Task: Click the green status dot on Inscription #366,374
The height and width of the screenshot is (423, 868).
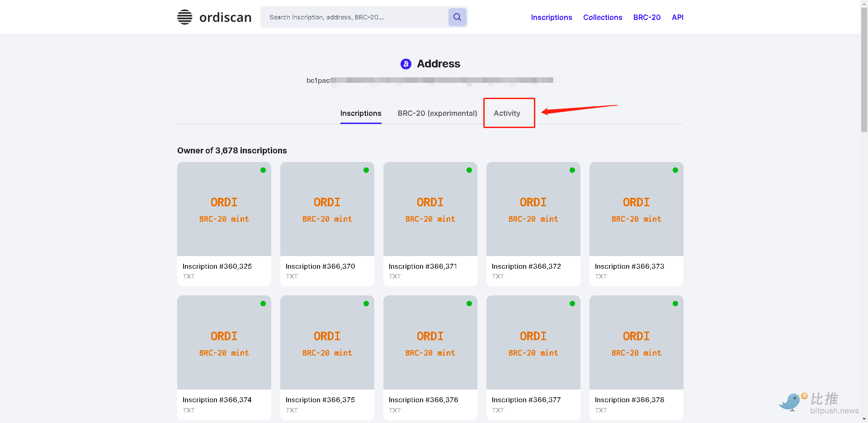Action: (x=263, y=304)
